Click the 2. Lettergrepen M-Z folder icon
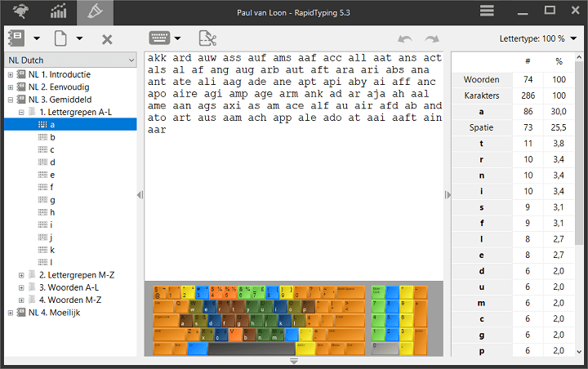588x369 pixels. 32,275
